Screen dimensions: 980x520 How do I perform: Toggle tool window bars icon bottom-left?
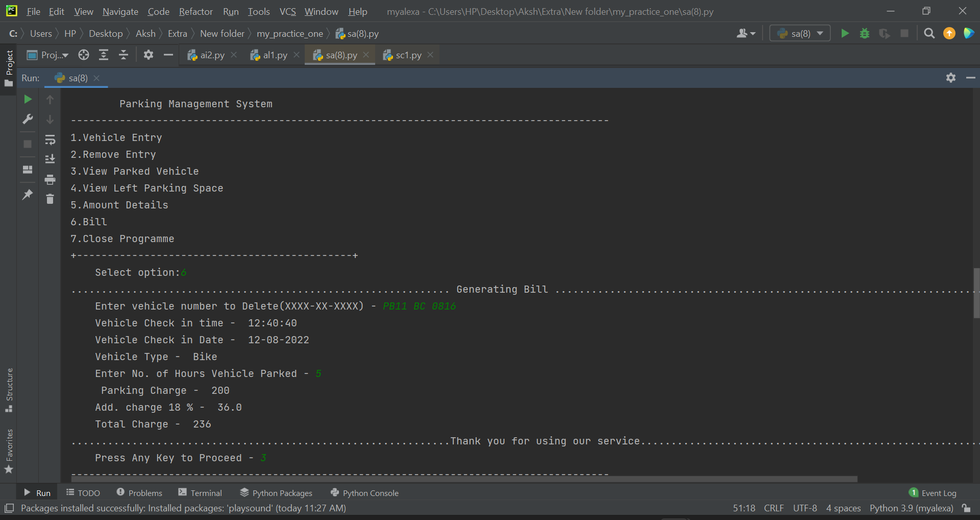pos(9,508)
